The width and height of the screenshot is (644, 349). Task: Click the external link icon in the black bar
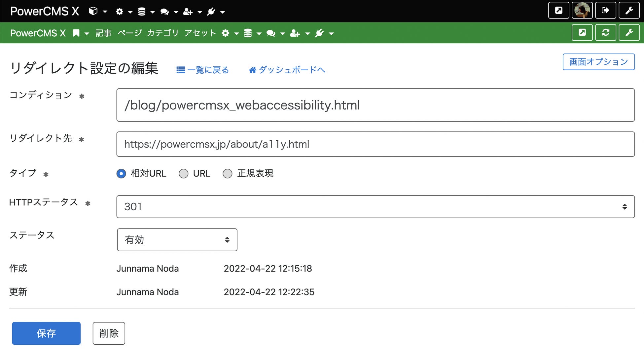pyautogui.click(x=558, y=11)
